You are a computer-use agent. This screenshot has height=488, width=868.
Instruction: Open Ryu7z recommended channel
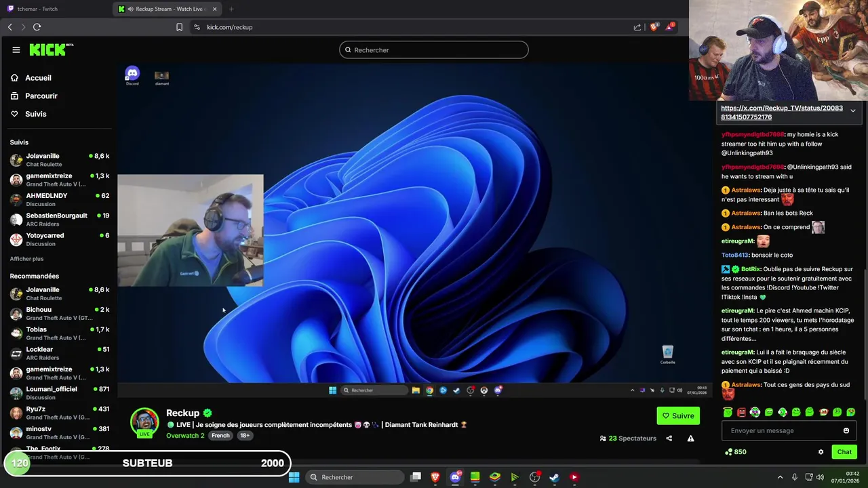pyautogui.click(x=60, y=413)
